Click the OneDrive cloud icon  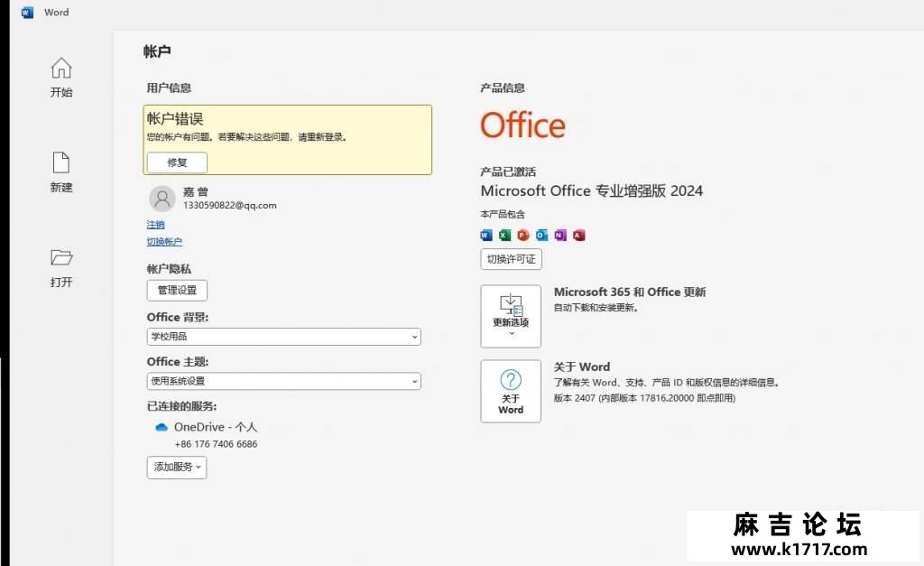pyautogui.click(x=161, y=428)
